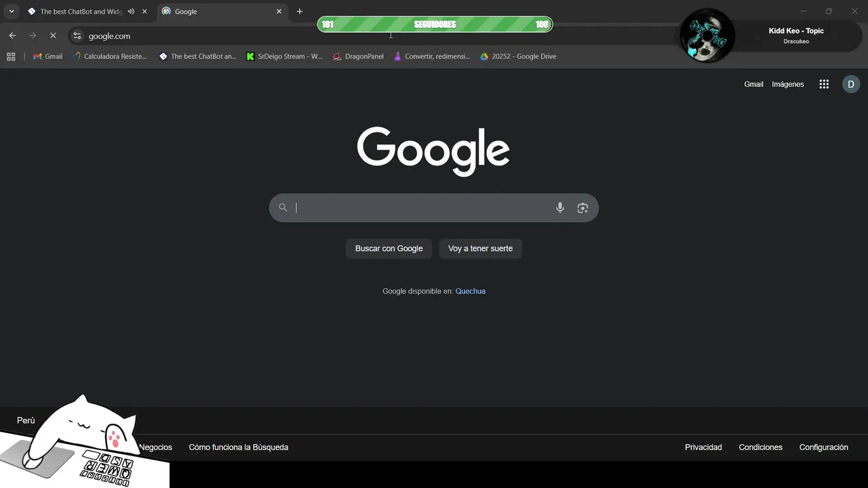Stop page loading with the X button
Image resolution: width=868 pixels, height=488 pixels.
point(53,36)
